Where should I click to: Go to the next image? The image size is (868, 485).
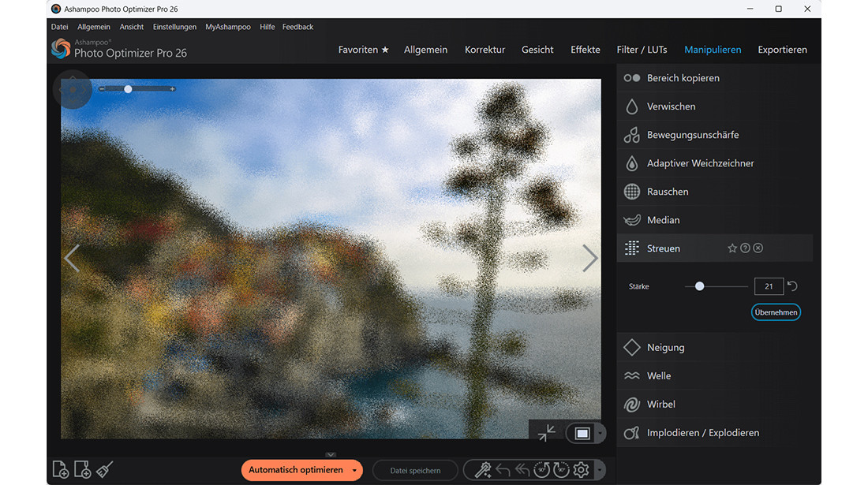[589, 258]
